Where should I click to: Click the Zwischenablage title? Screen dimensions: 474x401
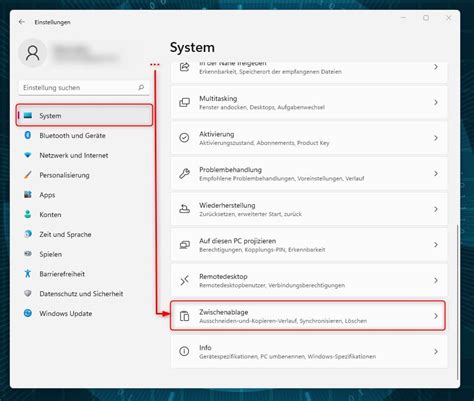point(224,312)
